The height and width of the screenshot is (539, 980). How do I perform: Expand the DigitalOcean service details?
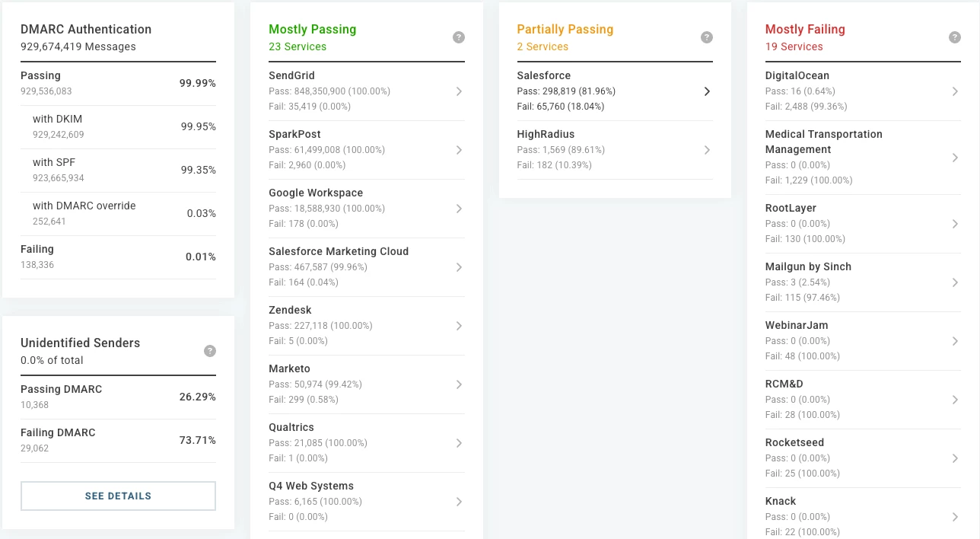pos(956,91)
